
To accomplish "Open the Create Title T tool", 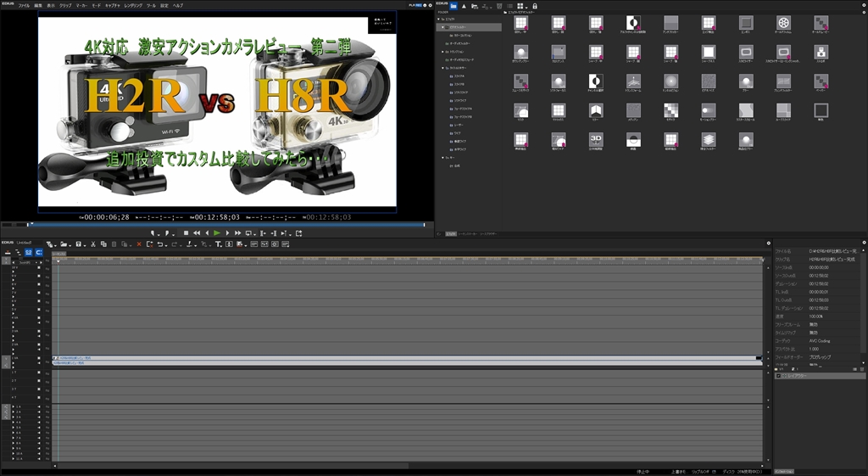I will pos(218,244).
